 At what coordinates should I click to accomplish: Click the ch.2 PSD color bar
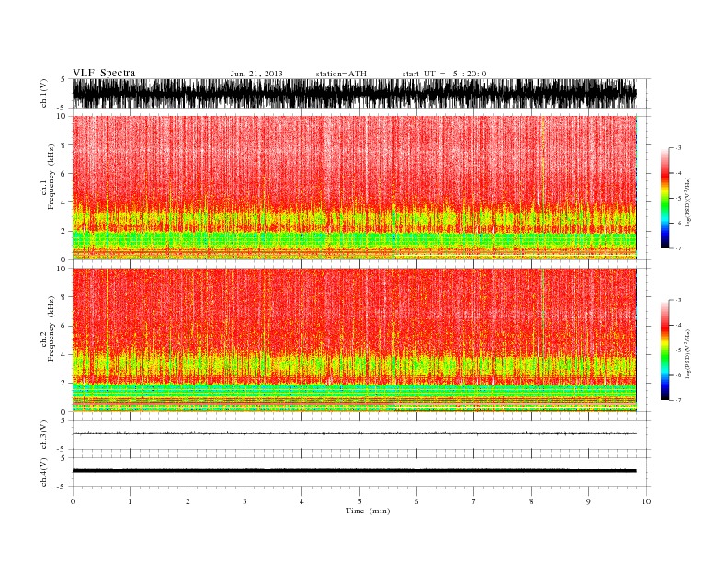[x=665, y=350]
